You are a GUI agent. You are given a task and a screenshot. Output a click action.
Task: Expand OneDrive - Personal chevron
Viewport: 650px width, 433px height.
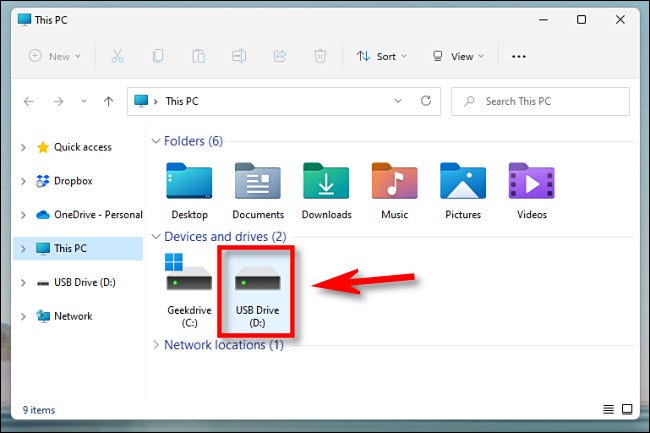pyautogui.click(x=23, y=215)
